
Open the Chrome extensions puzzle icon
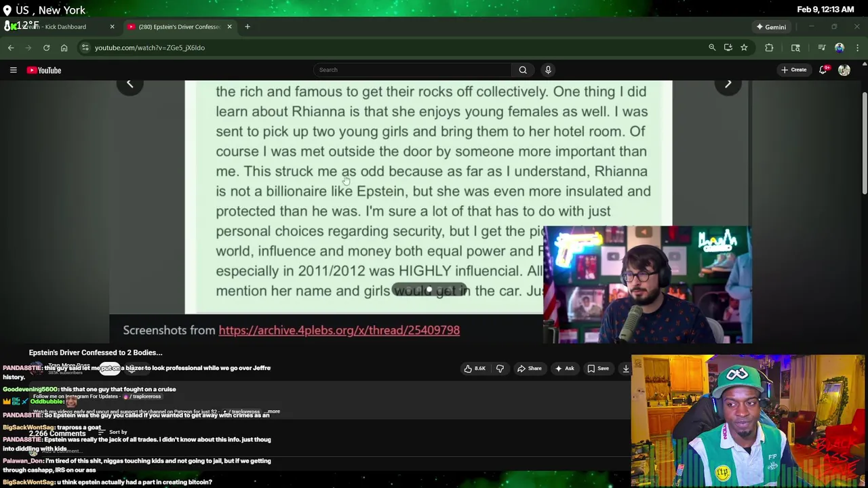(769, 47)
